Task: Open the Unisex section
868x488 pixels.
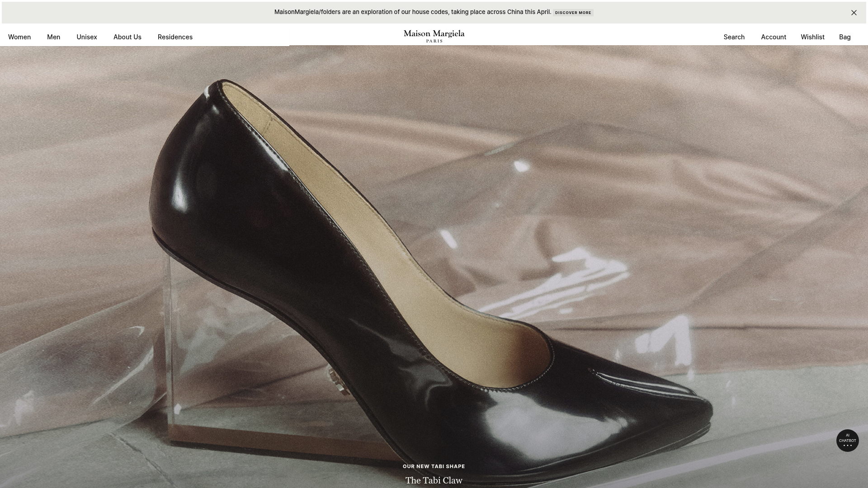Action: (86, 37)
